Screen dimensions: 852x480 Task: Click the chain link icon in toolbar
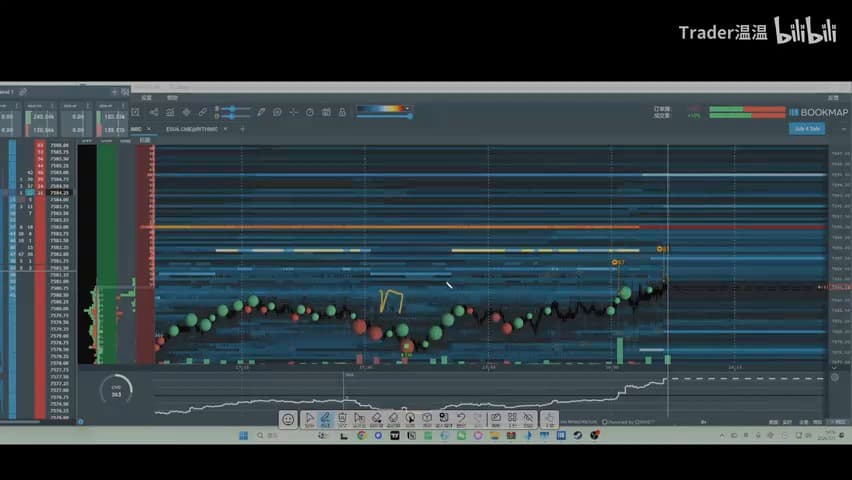click(x=202, y=112)
